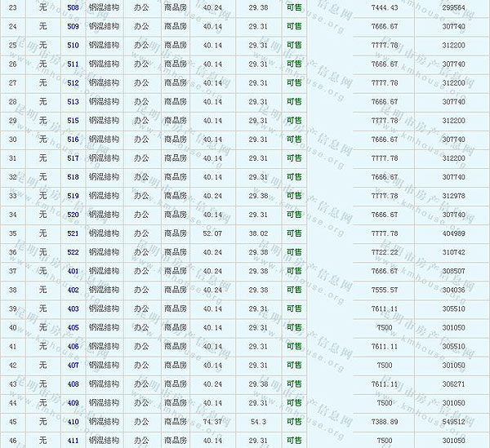
Task: Click room 411 link
Action: click(x=73, y=441)
